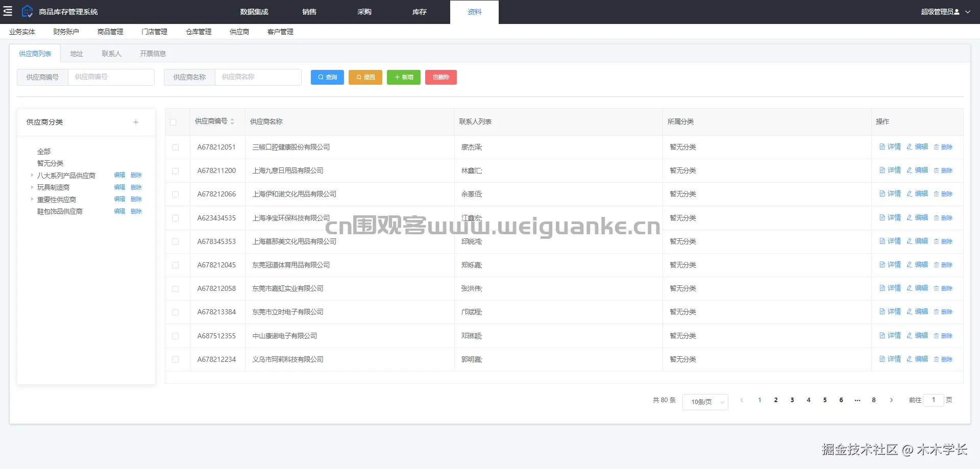Go to page 3 in pagination
980x469 pixels.
(x=792, y=400)
